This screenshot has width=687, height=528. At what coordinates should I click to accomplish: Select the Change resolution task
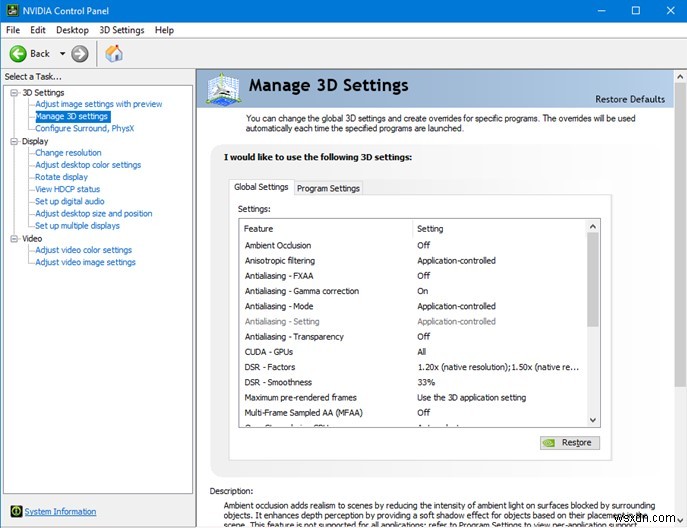68,153
